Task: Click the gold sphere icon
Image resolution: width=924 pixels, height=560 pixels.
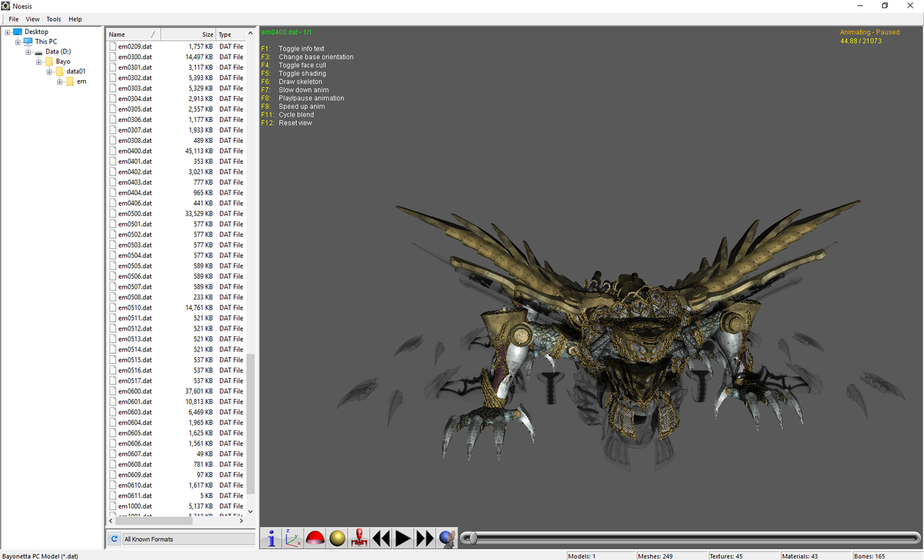Action: tap(337, 538)
